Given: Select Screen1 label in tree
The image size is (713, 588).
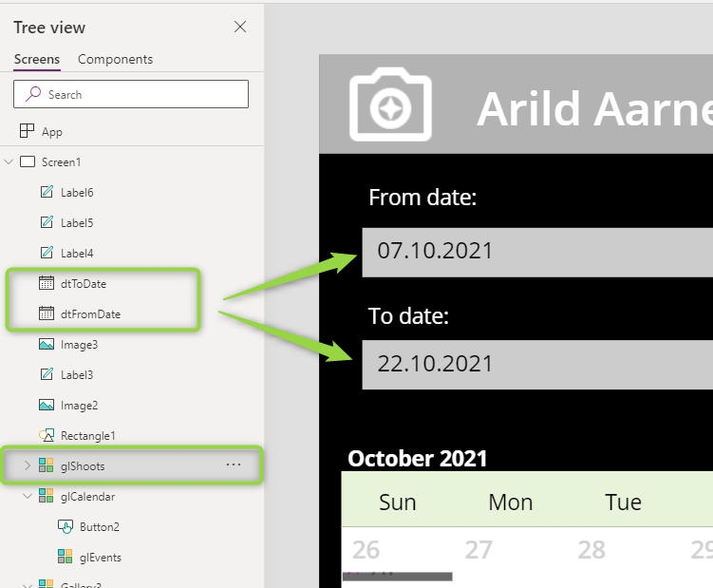Looking at the screenshot, I should coord(61,162).
